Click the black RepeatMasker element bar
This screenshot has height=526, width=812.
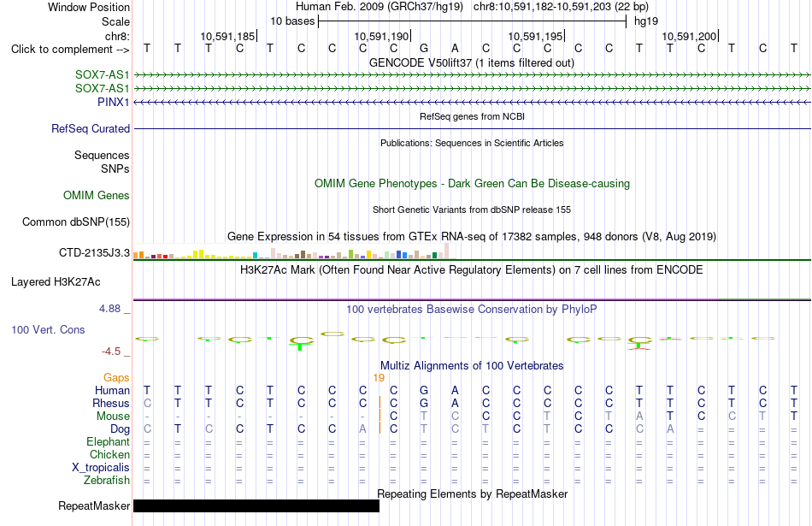pos(256,505)
